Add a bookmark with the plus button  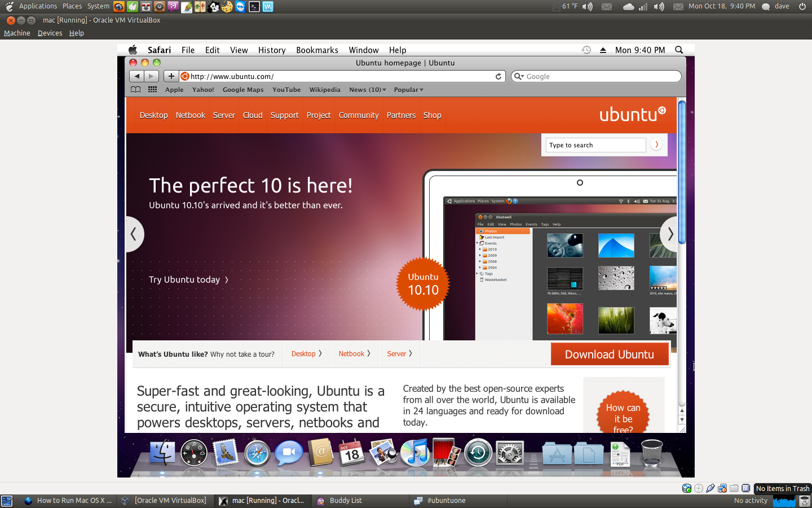(171, 76)
